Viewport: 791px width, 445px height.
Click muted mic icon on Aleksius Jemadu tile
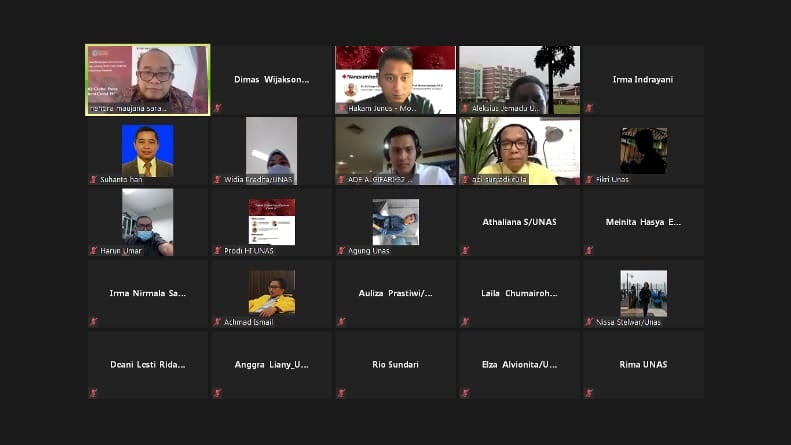pyautogui.click(x=465, y=108)
